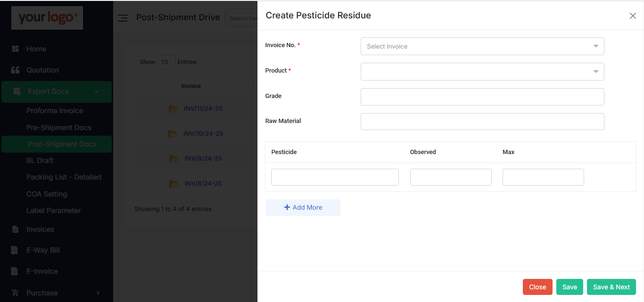Click the E-Way Bill icon
The width and height of the screenshot is (644, 302).
tap(15, 250)
